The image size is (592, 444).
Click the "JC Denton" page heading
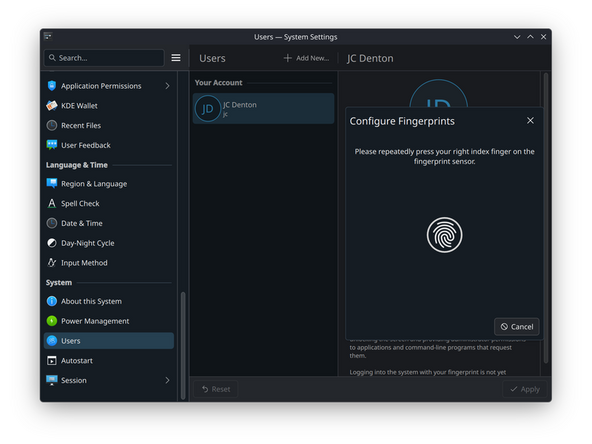click(370, 59)
